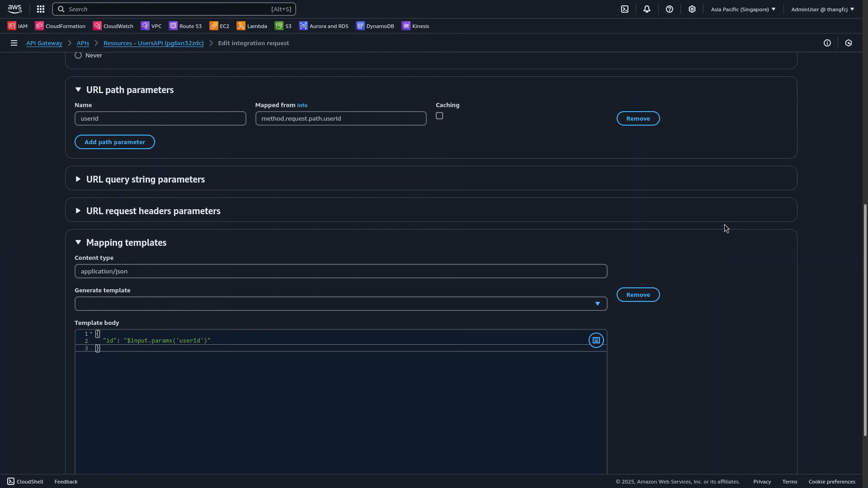Open CloudShell in footer

25,481
